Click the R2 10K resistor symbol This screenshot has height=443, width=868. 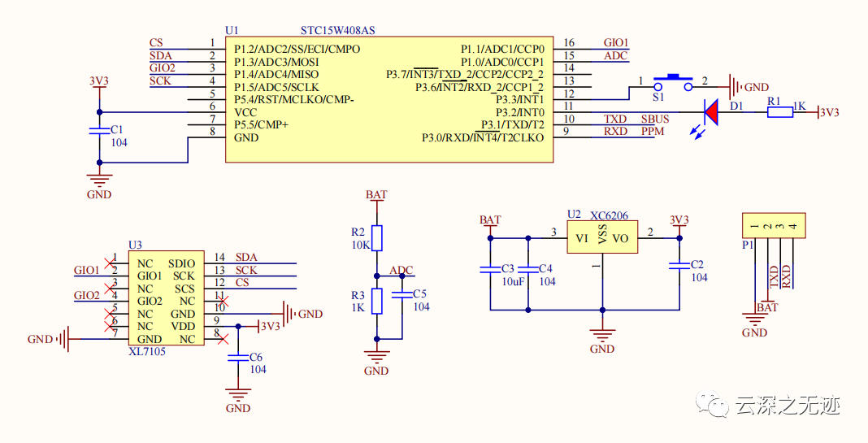pos(377,238)
